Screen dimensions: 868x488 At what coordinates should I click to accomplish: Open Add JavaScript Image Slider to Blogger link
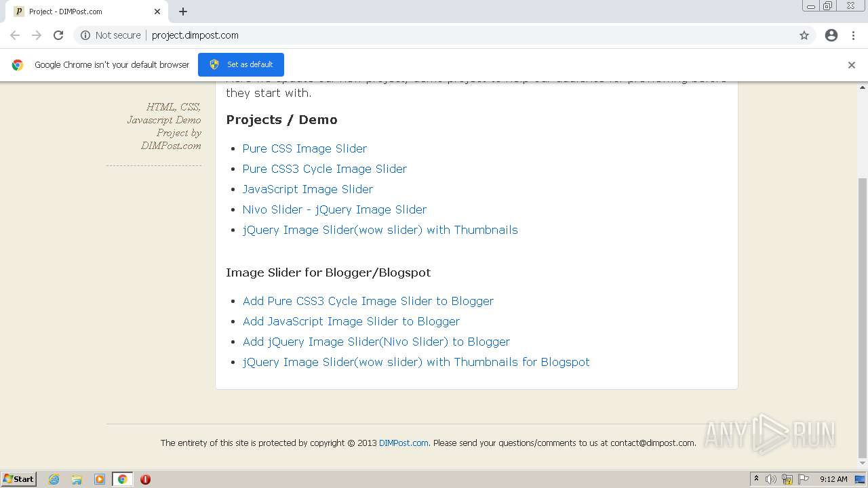pos(351,321)
